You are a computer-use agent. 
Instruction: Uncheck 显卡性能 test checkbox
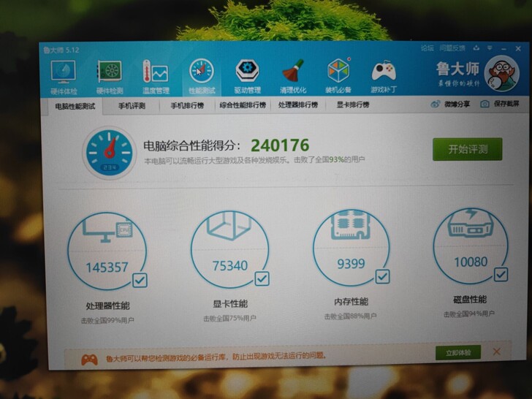tap(262, 278)
